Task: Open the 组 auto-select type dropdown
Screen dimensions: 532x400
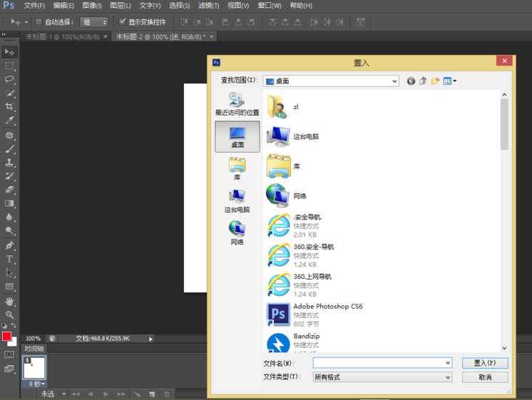Action: [x=104, y=22]
